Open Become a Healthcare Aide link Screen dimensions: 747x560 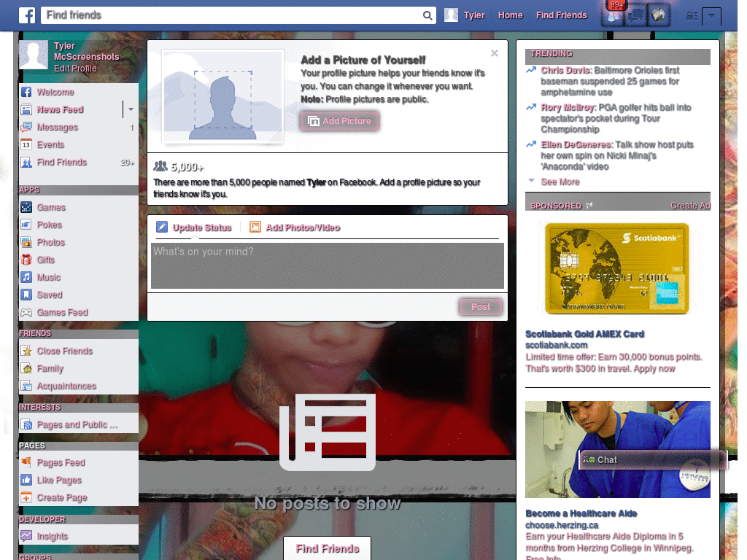[x=581, y=513]
